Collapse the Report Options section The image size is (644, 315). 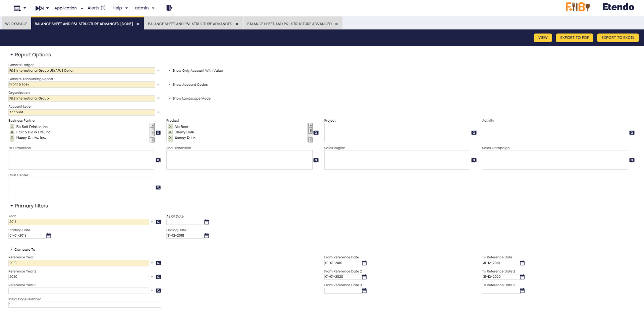pyautogui.click(x=12, y=55)
